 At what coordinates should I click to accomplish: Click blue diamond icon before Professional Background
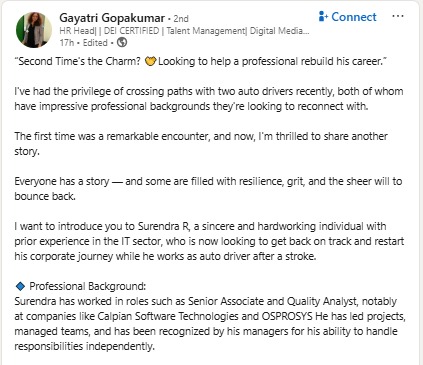20,286
